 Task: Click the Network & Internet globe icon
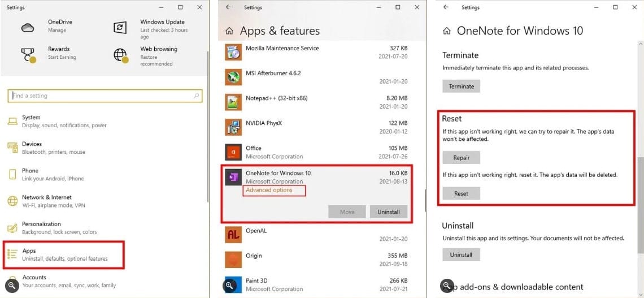[12, 201]
